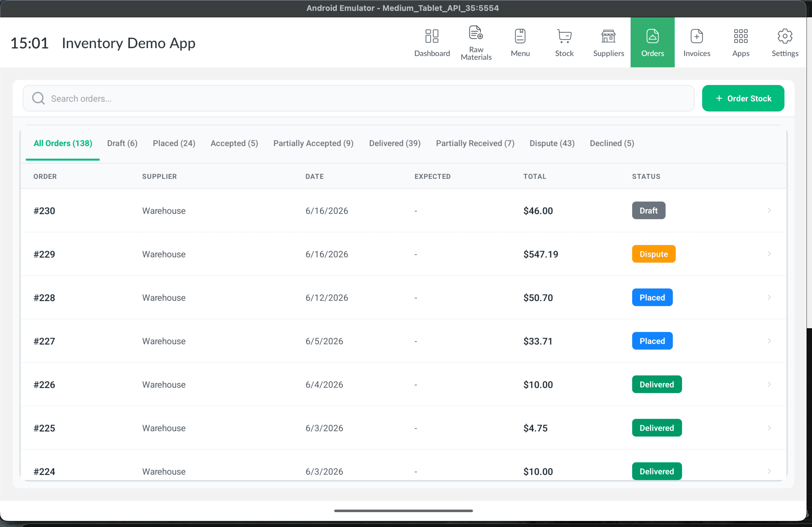Open Raw Materials navigation icon
Image resolution: width=812 pixels, height=527 pixels.
(476, 33)
